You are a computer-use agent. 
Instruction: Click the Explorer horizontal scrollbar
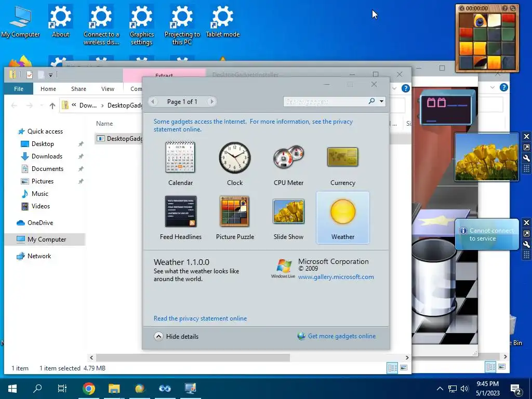193,357
